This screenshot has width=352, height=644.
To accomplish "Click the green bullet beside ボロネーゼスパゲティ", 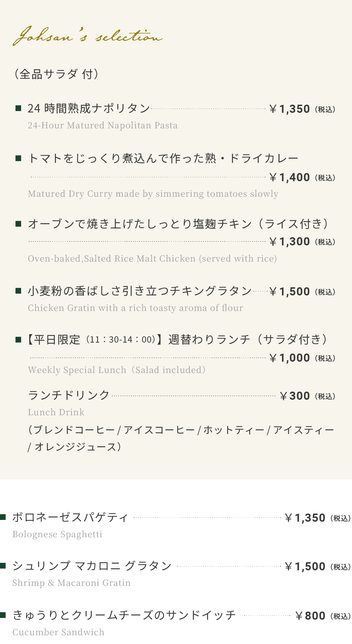I will click(3, 517).
